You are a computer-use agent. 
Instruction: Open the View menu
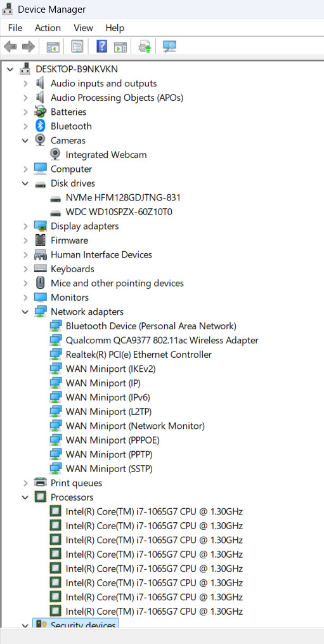pos(83,28)
